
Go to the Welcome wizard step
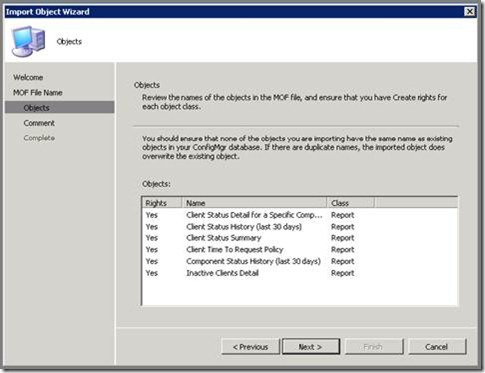click(28, 77)
